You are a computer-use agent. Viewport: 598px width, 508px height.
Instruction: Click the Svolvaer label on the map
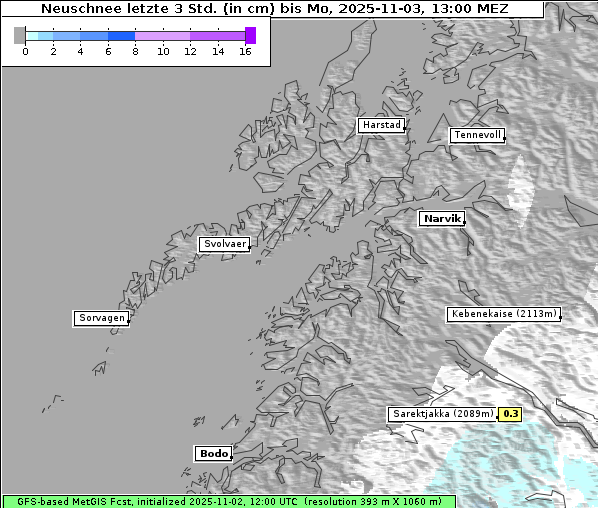pos(225,244)
